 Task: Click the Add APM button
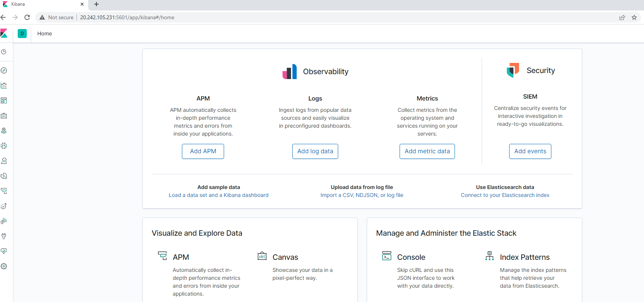203,151
